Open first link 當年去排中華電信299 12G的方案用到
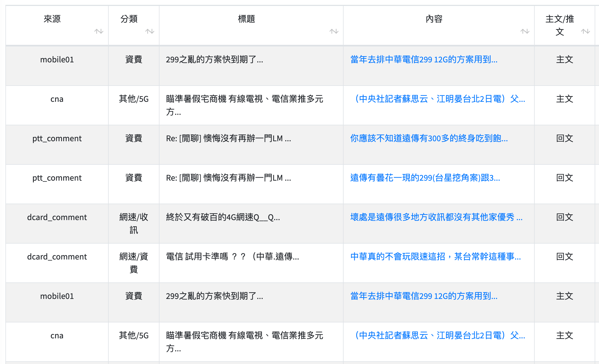599x364 pixels. [x=424, y=59]
